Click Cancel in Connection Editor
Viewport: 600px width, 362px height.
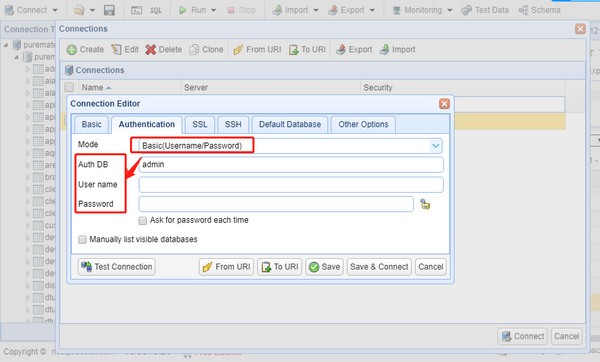(430, 267)
